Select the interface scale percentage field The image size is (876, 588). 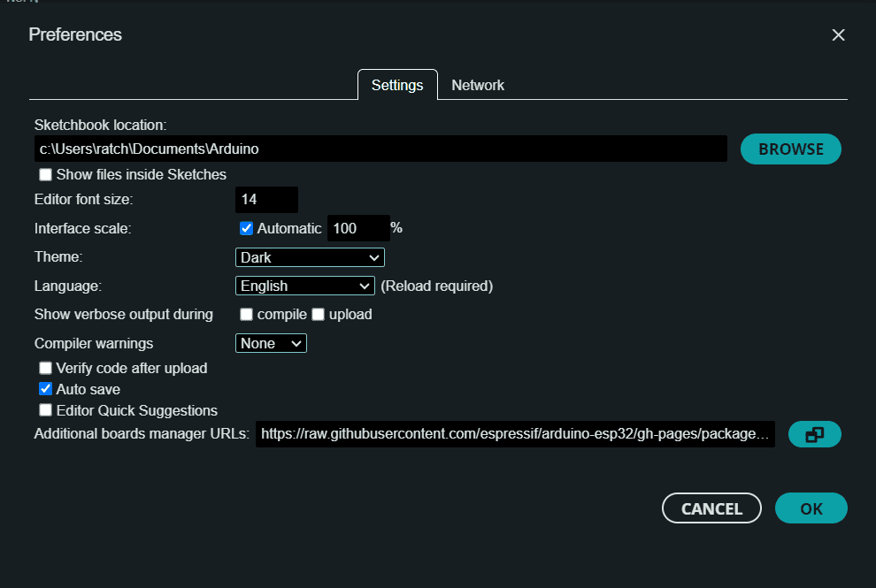(x=357, y=228)
